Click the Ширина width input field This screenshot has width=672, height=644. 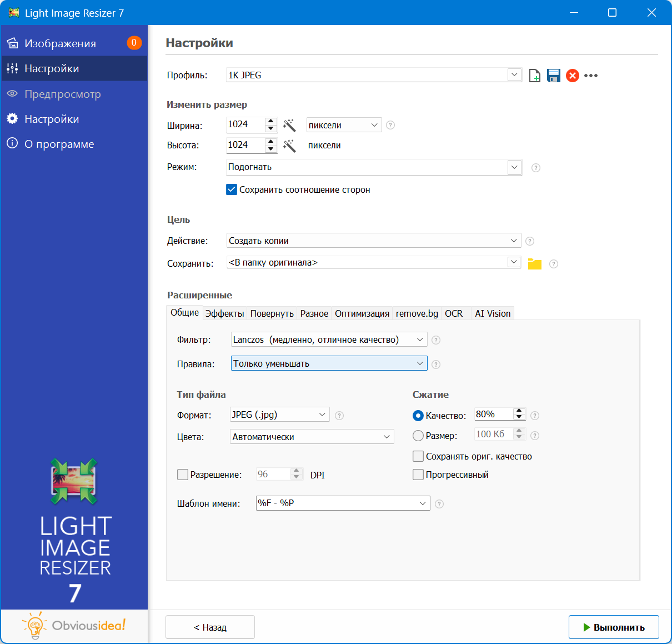pyautogui.click(x=245, y=124)
